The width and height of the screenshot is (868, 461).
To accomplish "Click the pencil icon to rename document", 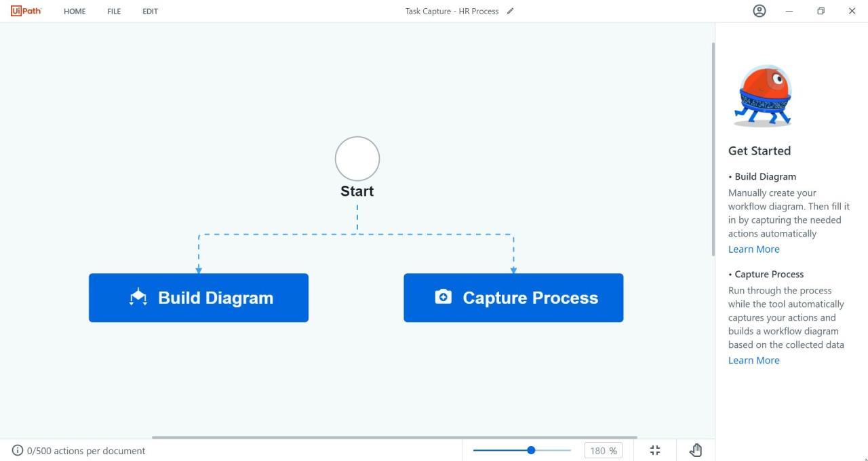I will pyautogui.click(x=510, y=11).
